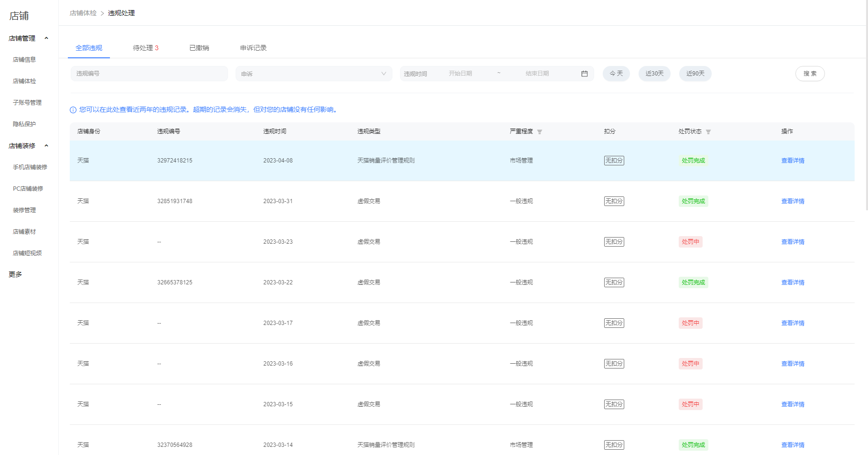This screenshot has height=455, width=868.
Task: Open 隐私保护 in the sidebar
Action: (x=24, y=124)
